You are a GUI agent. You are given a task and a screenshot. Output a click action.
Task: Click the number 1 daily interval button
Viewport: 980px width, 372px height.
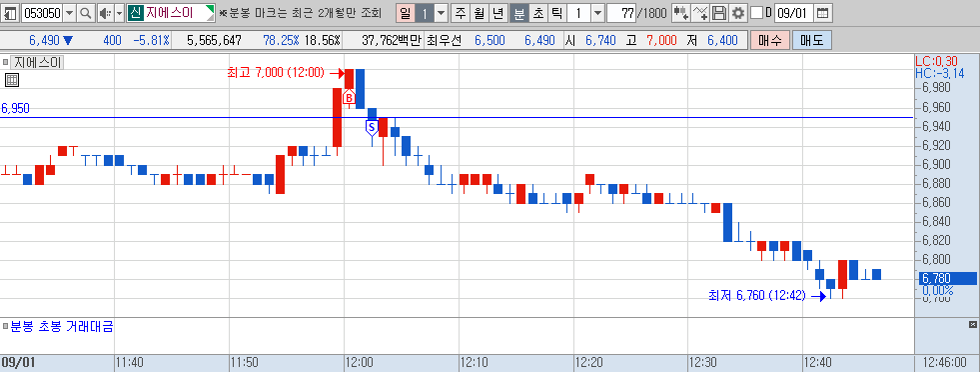(424, 13)
